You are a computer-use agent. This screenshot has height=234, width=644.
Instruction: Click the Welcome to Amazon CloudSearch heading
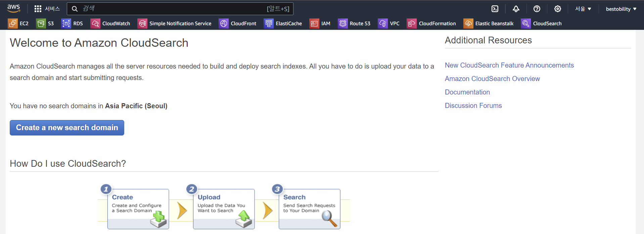[x=99, y=43]
